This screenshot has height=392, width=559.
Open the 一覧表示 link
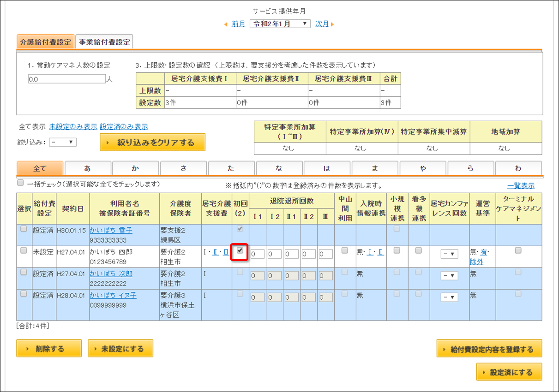[521, 186]
